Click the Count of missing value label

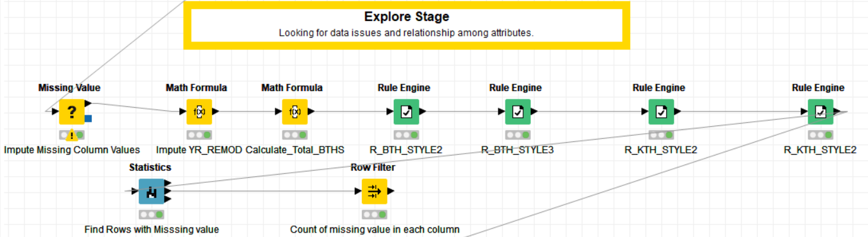375,229
